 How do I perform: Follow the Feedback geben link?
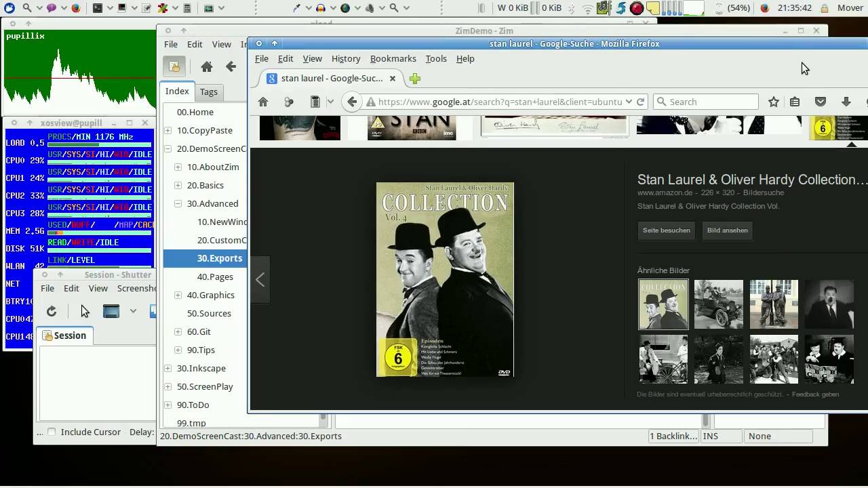pos(815,394)
